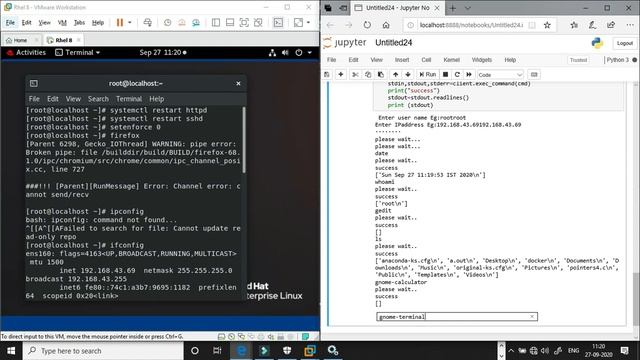Open Jupyter Widgets menu

[x=482, y=60]
